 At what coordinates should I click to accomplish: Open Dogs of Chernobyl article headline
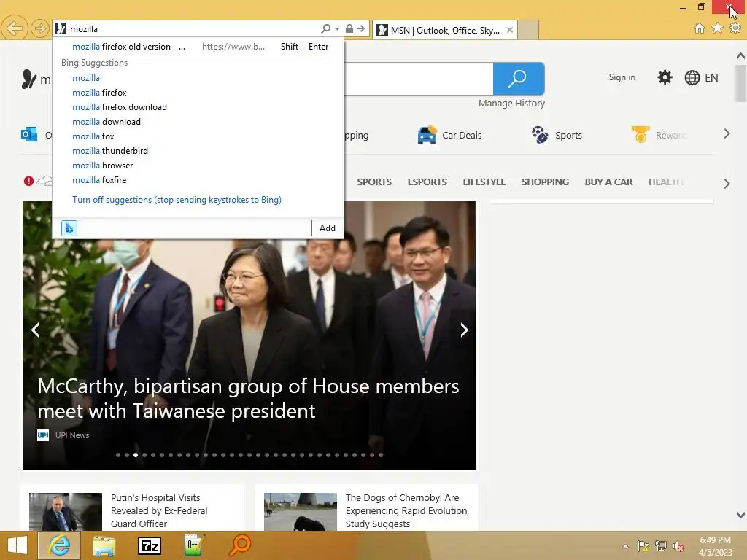click(407, 510)
